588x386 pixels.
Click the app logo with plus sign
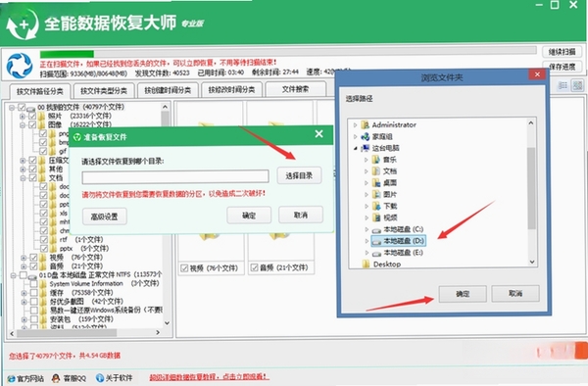[23, 24]
